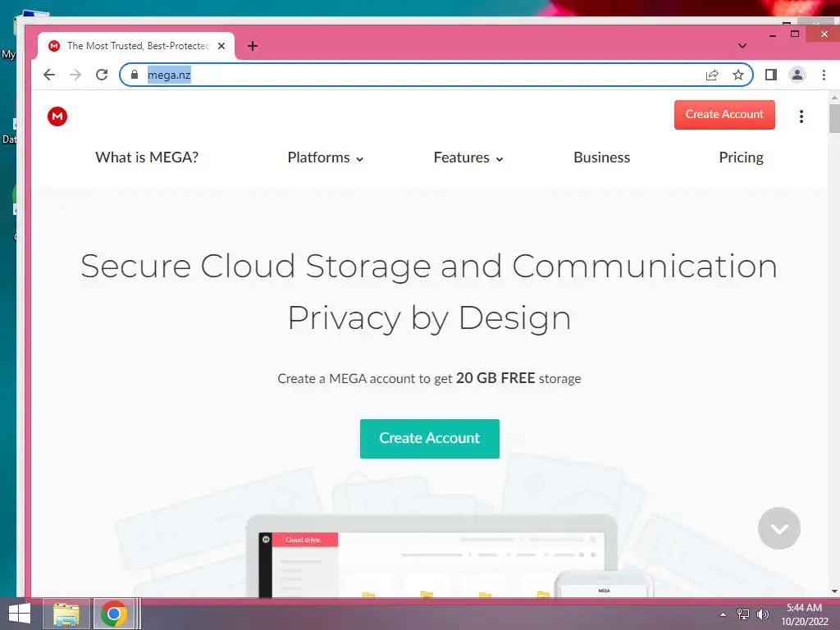The image size is (840, 630).
Task: Show hidden tray icons arrow
Action: click(724, 614)
